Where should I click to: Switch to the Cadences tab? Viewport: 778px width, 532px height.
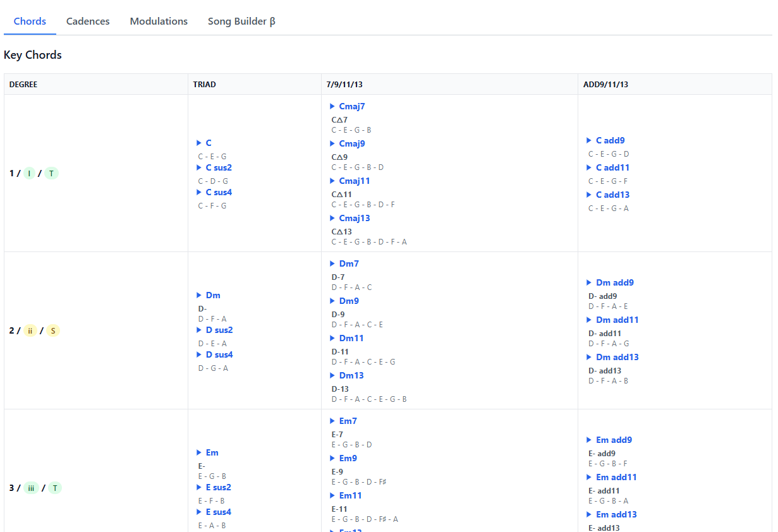pyautogui.click(x=88, y=21)
